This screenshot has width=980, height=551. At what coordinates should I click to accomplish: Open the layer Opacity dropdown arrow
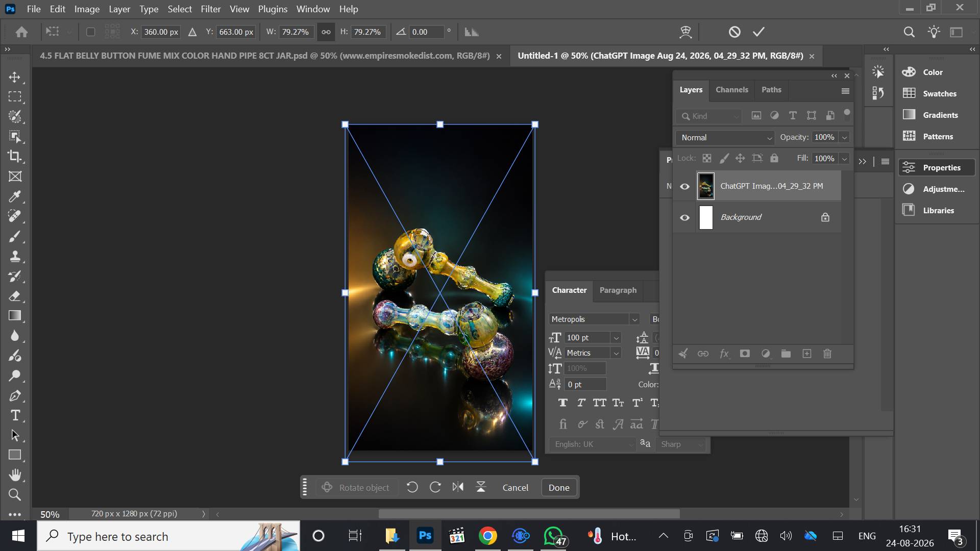coord(844,137)
